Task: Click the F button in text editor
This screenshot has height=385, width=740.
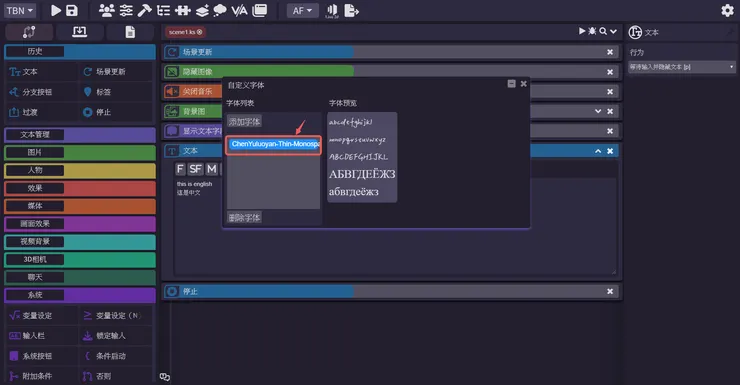Action: [180, 169]
